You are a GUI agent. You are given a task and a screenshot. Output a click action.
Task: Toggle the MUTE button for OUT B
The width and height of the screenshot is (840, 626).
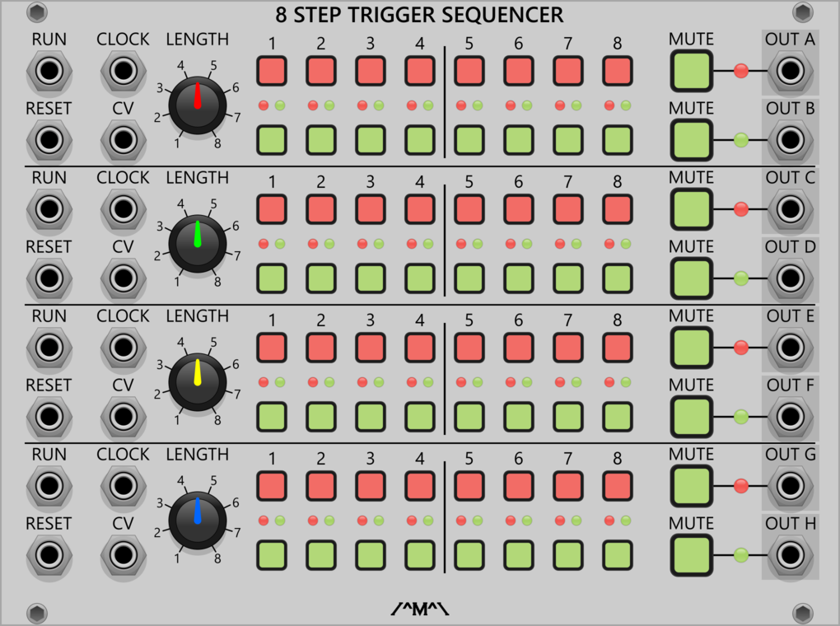[691, 140]
